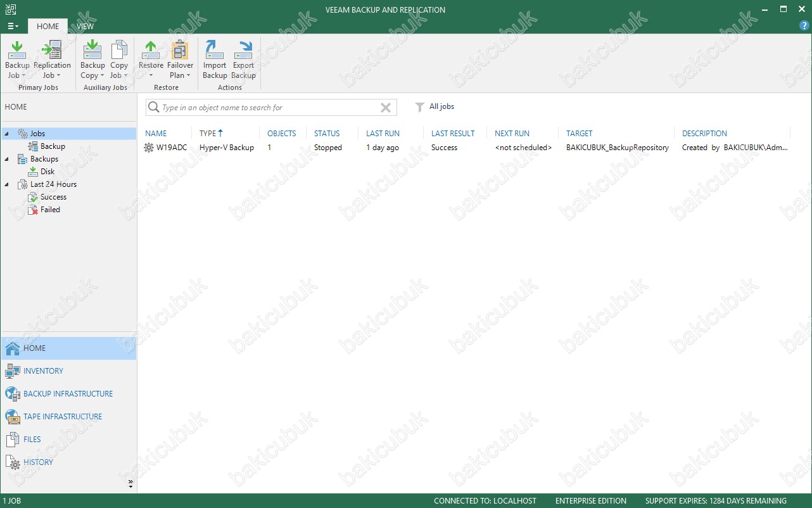
Task: Open the Backup Copy dropdown arrow
Action: (103, 75)
